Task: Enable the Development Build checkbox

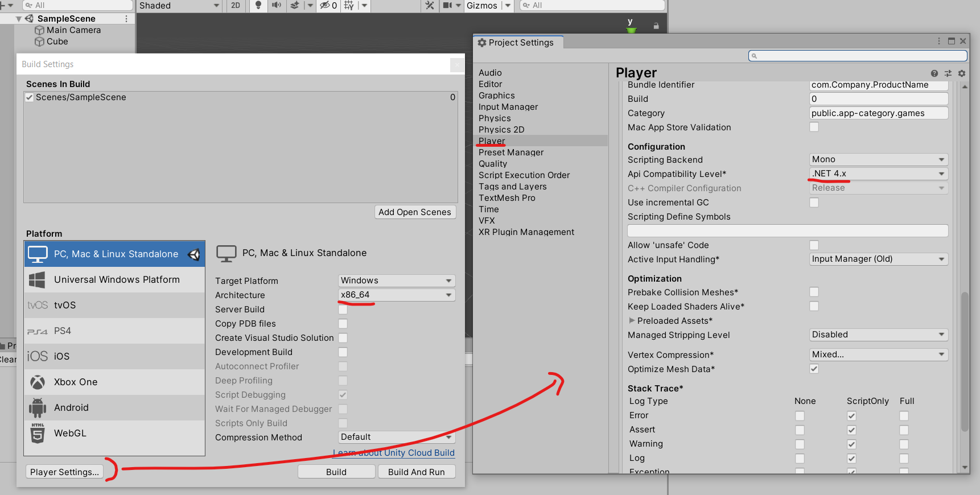Action: pos(343,352)
